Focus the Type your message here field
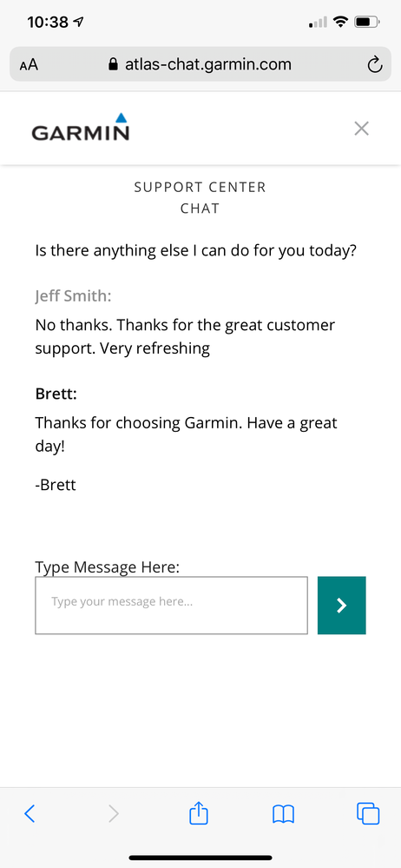Image resolution: width=401 pixels, height=868 pixels. (172, 605)
